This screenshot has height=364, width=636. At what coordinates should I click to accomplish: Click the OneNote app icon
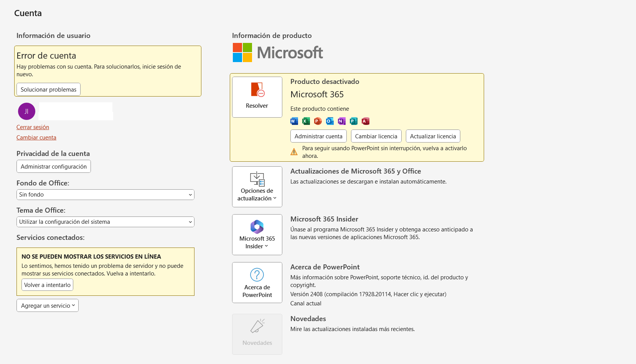(x=342, y=121)
